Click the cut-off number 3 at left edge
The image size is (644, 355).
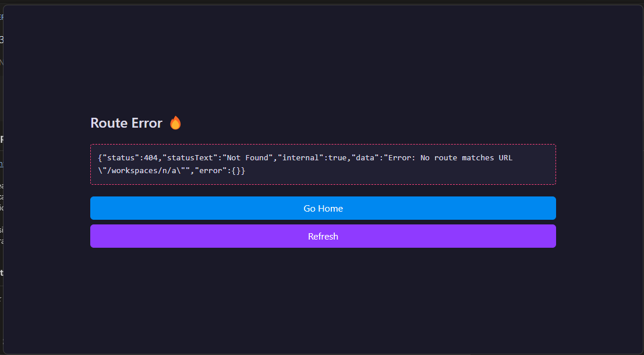coord(2,40)
